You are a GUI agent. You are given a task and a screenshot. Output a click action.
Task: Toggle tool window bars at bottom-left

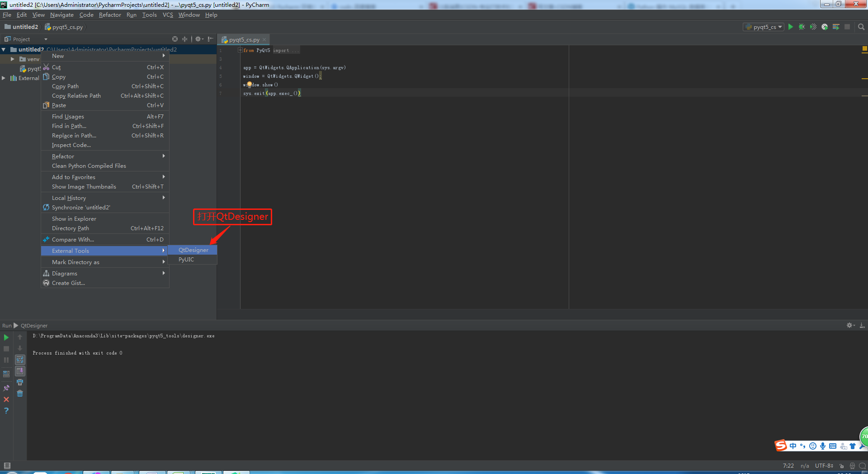click(7, 466)
